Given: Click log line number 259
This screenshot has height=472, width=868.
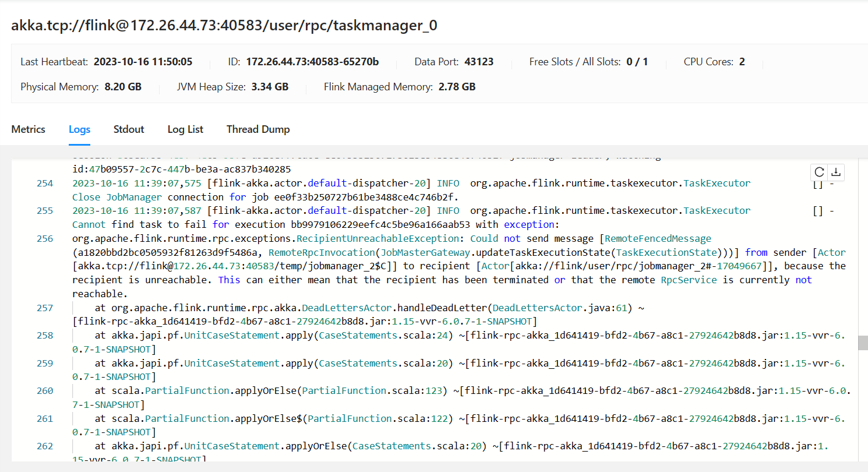Looking at the screenshot, I should [45, 363].
